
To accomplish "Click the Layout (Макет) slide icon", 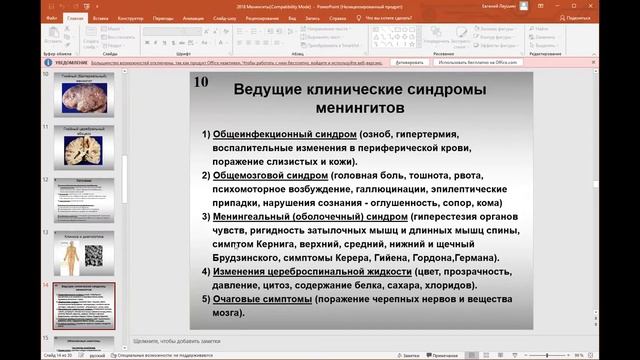I will tap(104, 29).
